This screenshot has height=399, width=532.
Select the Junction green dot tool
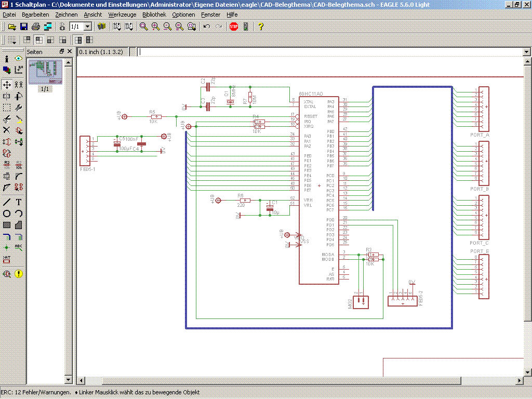tap(7, 248)
